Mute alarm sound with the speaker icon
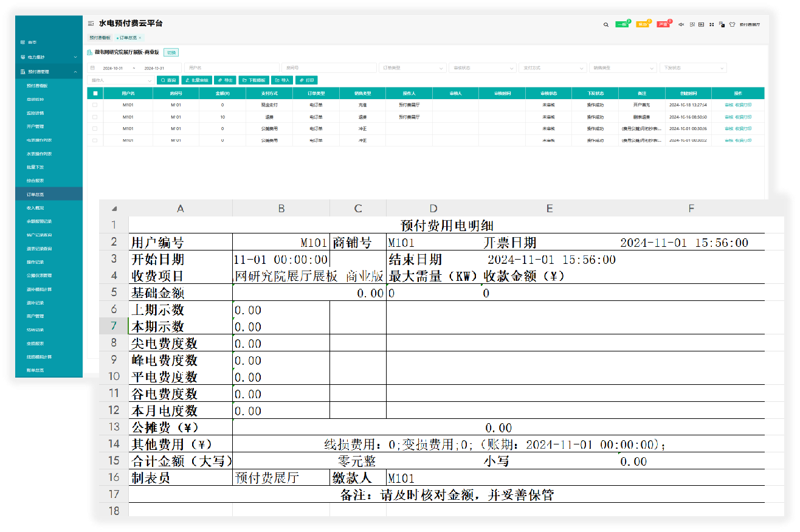This screenshot has height=532, width=800. point(681,24)
